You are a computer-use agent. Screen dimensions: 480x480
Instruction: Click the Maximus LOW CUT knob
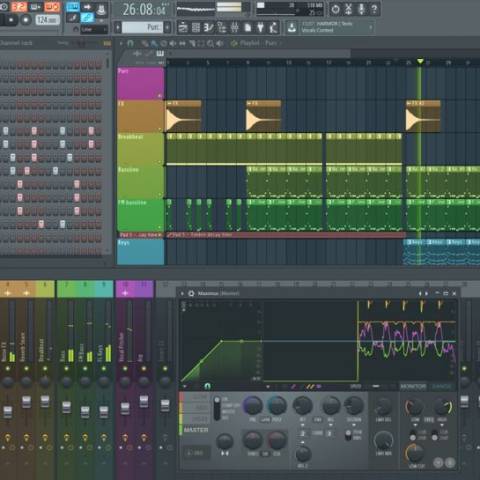click(414, 453)
